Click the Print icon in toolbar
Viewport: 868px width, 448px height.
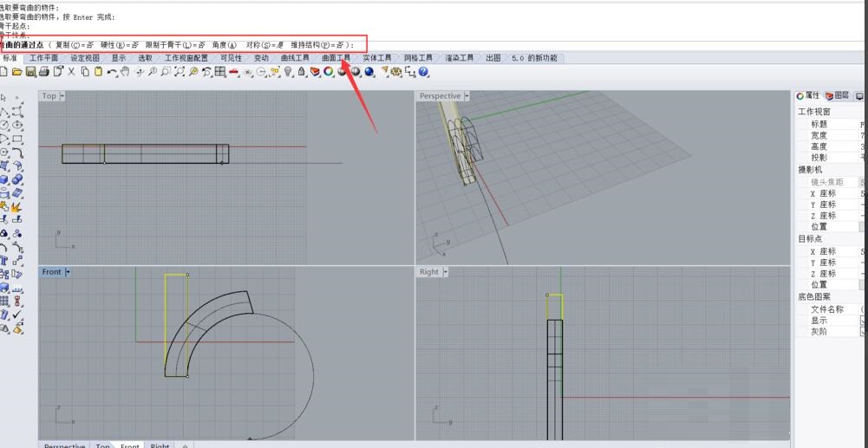(x=45, y=72)
